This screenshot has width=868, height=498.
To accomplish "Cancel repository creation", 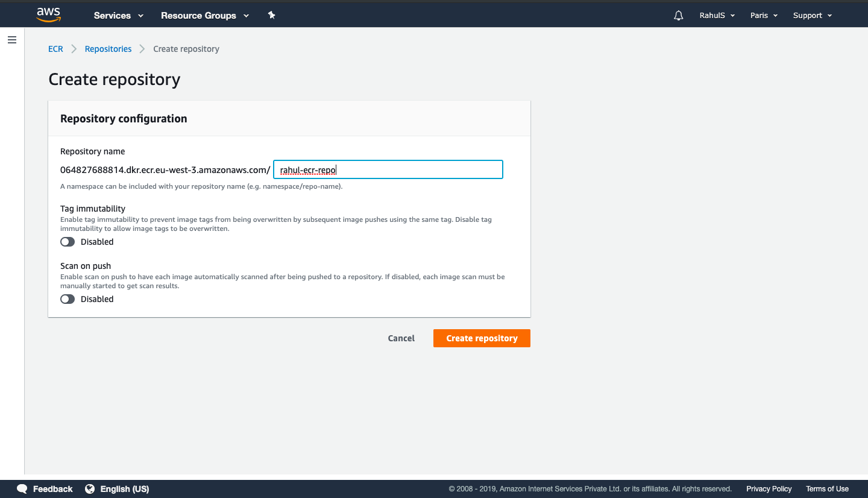I will tap(401, 338).
